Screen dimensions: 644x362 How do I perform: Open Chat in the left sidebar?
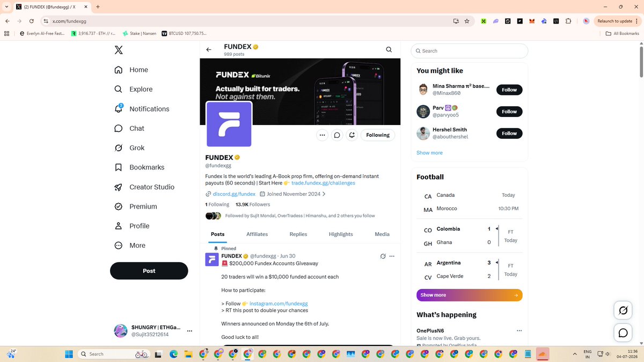tap(129, 128)
